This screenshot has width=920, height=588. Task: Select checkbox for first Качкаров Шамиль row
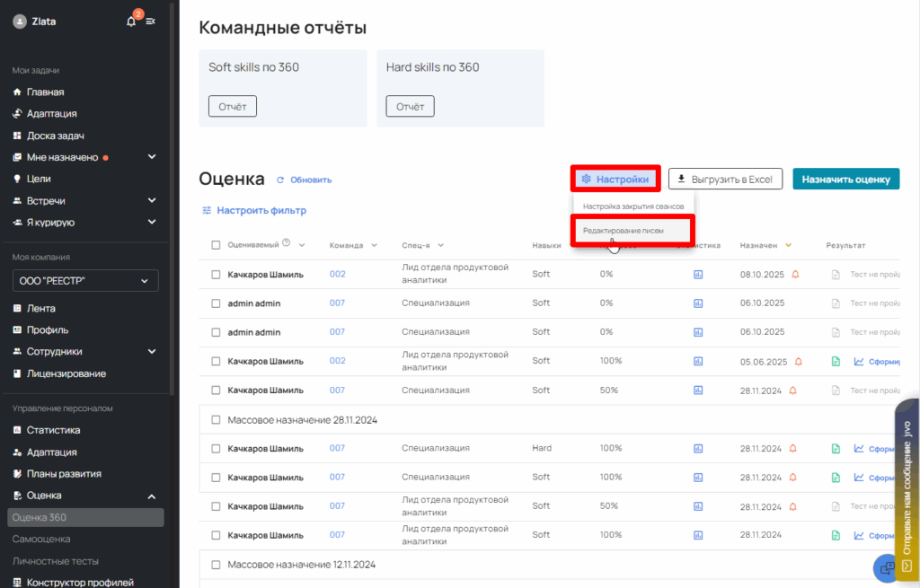click(x=216, y=275)
